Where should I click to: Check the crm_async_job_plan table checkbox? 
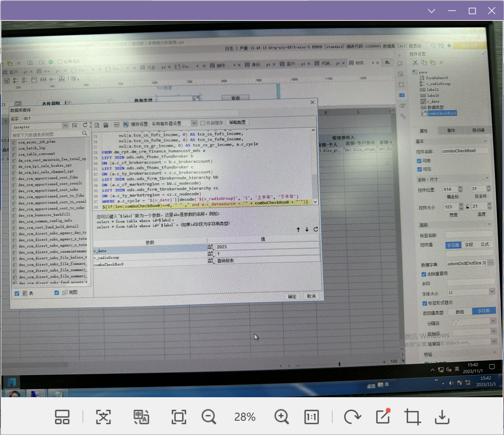pos(14,142)
